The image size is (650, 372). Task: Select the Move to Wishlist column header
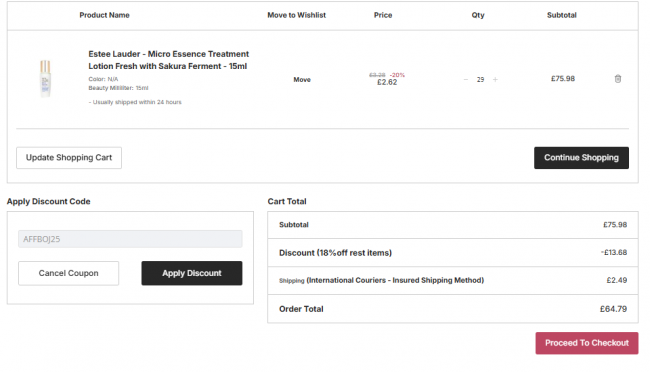click(x=296, y=15)
